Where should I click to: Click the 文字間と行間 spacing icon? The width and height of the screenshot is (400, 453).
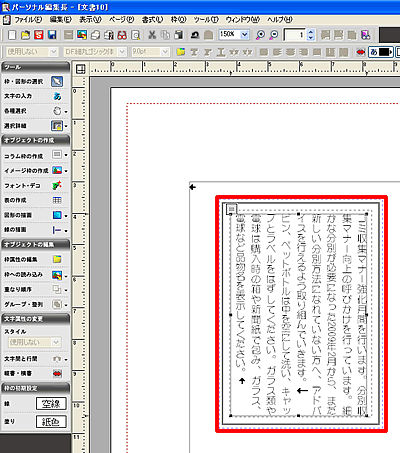pyautogui.click(x=57, y=359)
